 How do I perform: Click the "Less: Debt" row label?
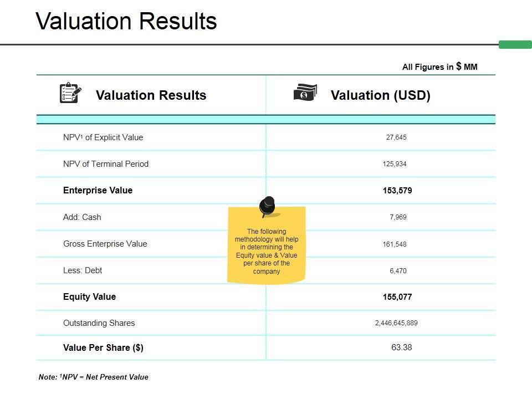pos(83,270)
